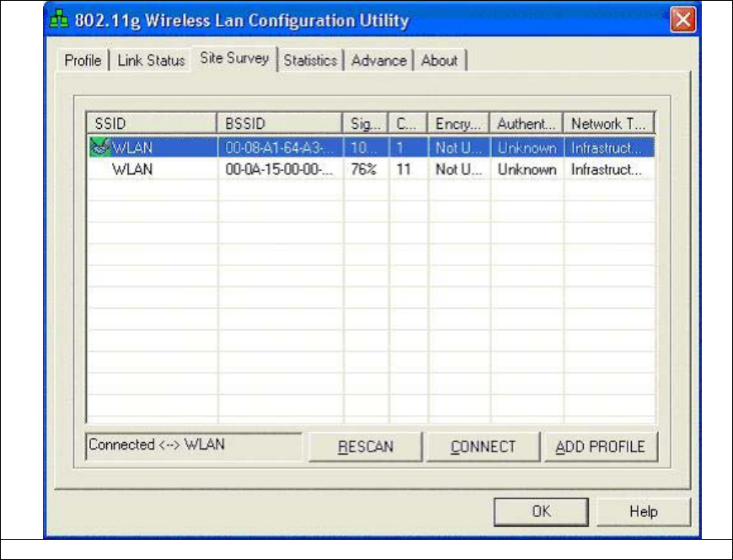Sort by the BSSID column header
The width and height of the screenshot is (733, 560).
(x=280, y=123)
